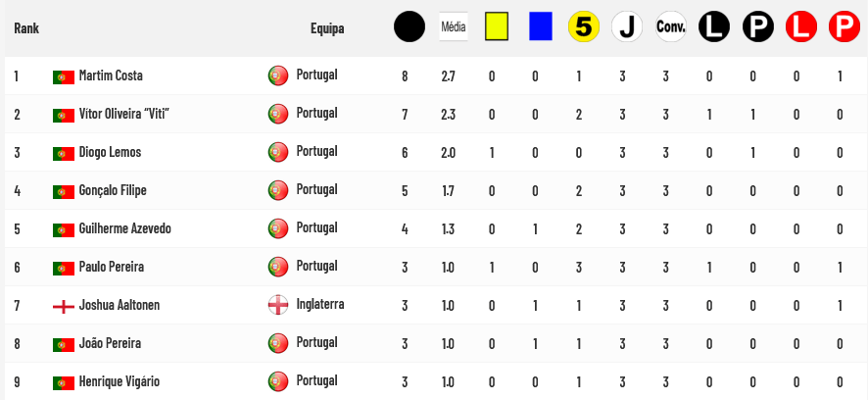The image size is (868, 400).
Task: Click the England flag beside Joshua Aaltonen
Action: tap(64, 306)
